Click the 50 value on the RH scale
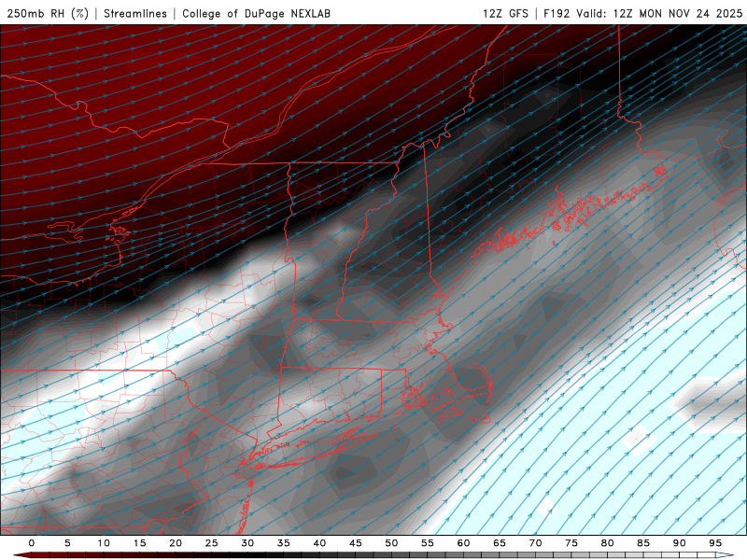The height and width of the screenshot is (560, 747). click(x=391, y=543)
